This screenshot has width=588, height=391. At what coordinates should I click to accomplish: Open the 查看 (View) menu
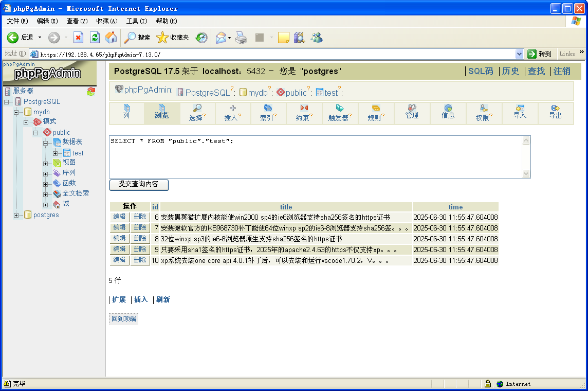[77, 21]
